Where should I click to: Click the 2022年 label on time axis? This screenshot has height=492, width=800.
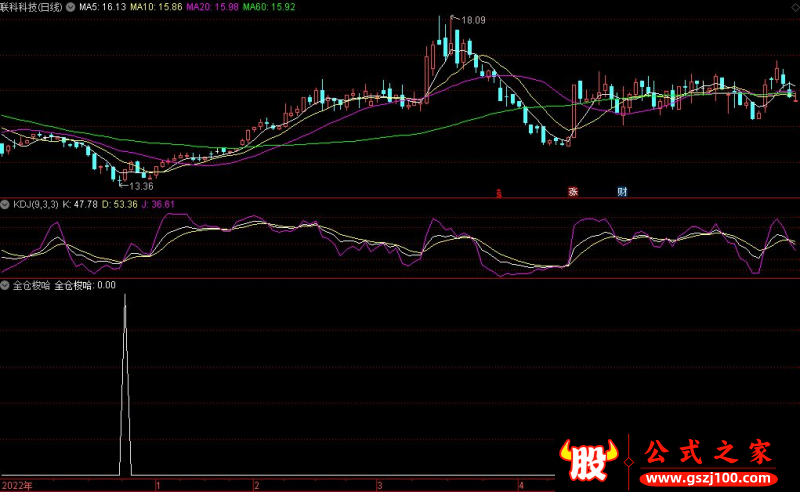pyautogui.click(x=16, y=484)
